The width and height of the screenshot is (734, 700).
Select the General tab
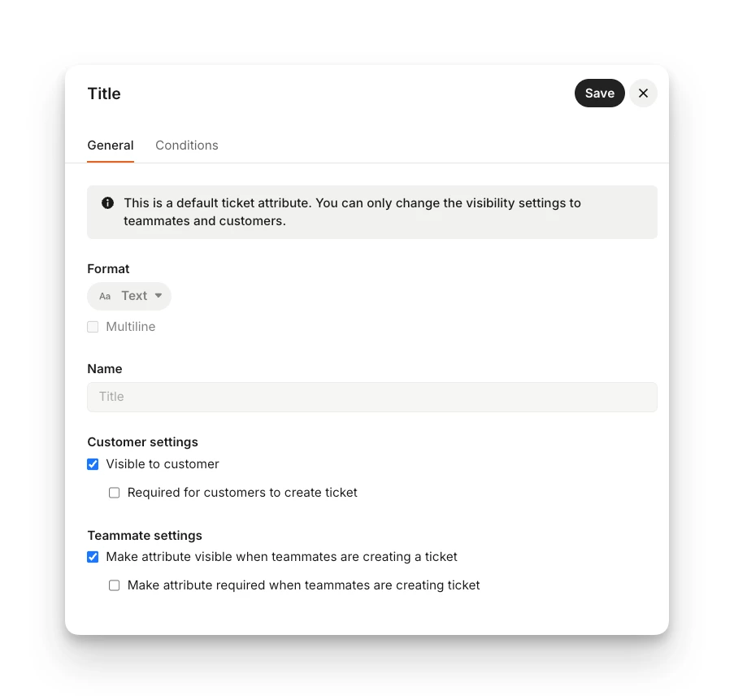(x=111, y=146)
